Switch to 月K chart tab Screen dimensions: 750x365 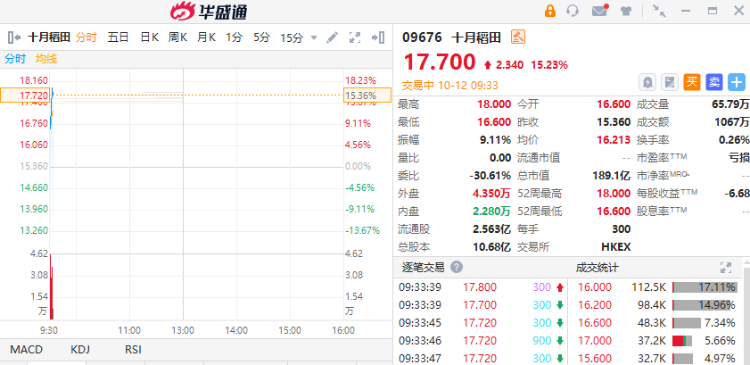[x=206, y=37]
